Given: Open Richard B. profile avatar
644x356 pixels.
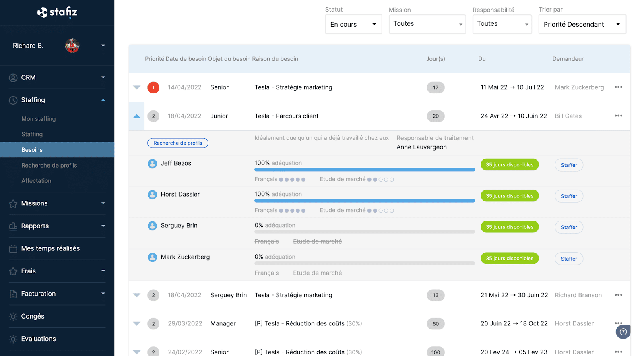Looking at the screenshot, I should click(x=72, y=46).
